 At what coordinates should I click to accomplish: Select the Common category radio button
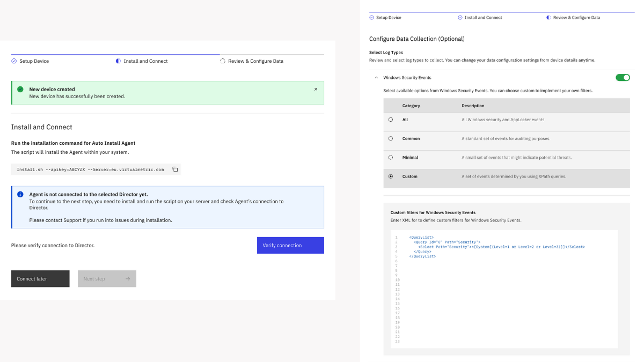[x=390, y=138]
